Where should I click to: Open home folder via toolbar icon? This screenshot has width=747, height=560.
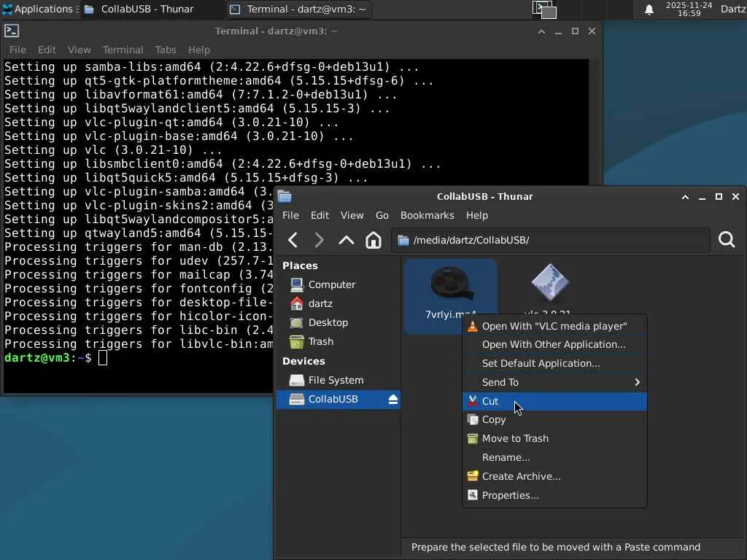[x=373, y=241]
